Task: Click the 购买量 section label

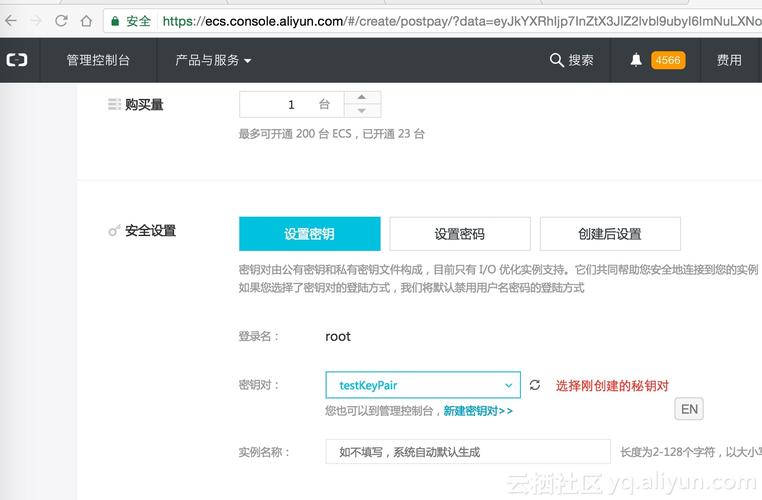Action: 144,104
